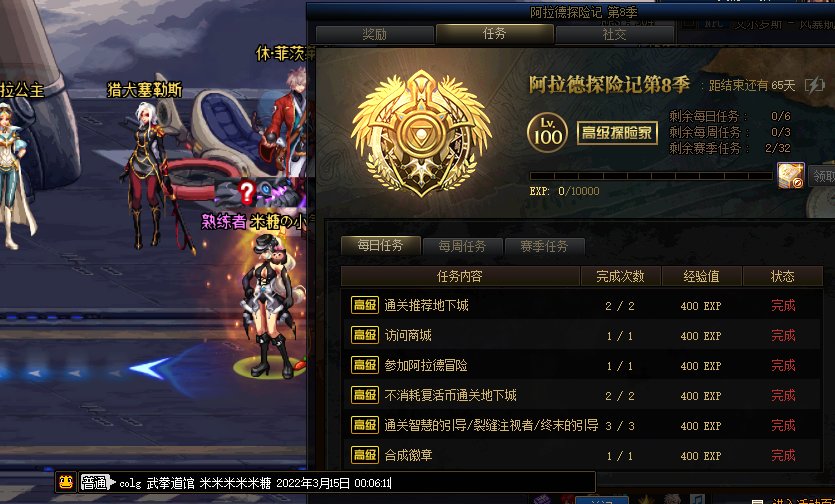This screenshot has height=504, width=835.
Task: Select the 每日任务 sub-tab
Action: pos(381,246)
